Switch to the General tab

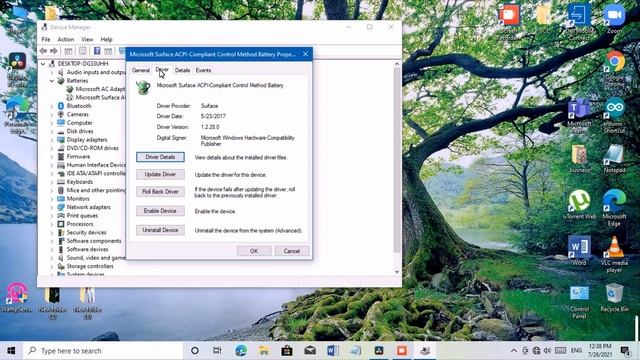point(141,70)
